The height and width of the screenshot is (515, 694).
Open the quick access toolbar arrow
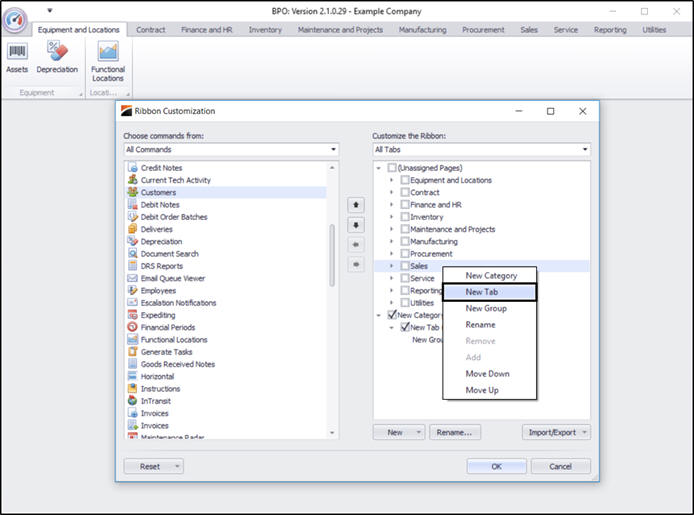pyautogui.click(x=50, y=10)
